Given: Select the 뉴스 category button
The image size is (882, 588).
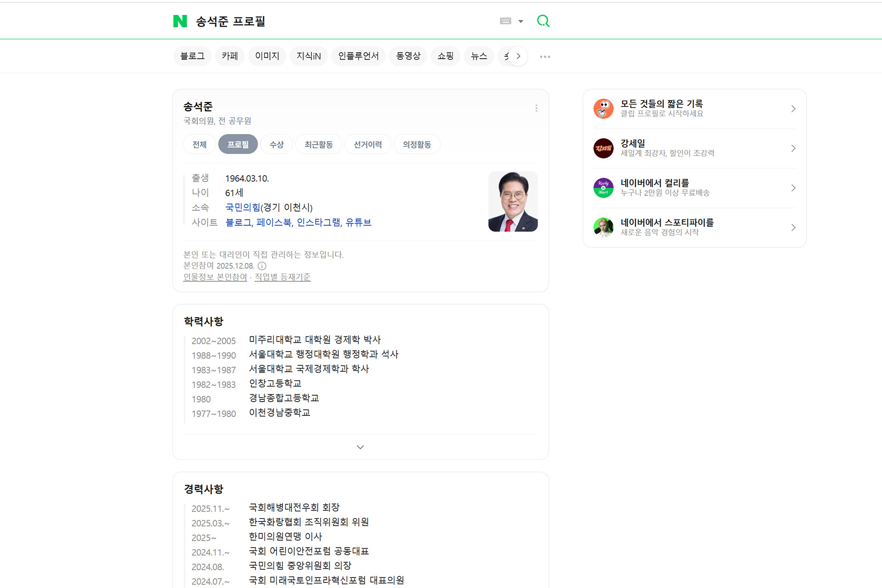Looking at the screenshot, I should click(x=479, y=56).
